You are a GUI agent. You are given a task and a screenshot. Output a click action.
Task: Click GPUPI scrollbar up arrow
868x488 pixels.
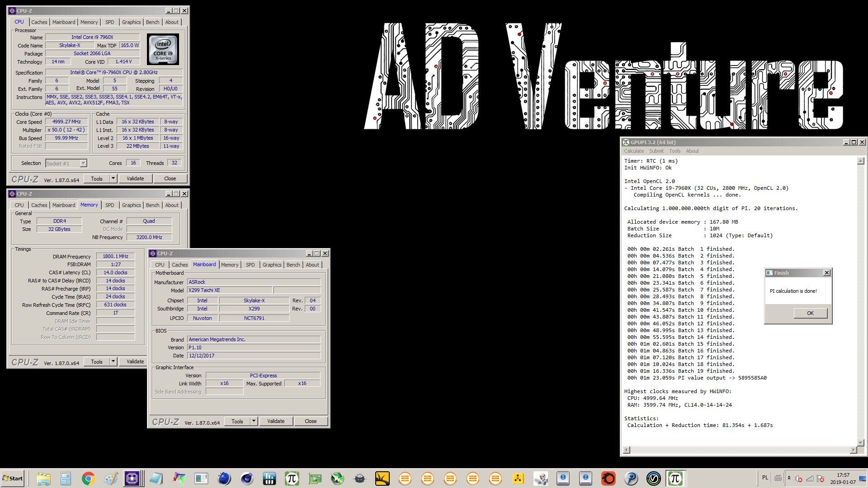click(860, 161)
